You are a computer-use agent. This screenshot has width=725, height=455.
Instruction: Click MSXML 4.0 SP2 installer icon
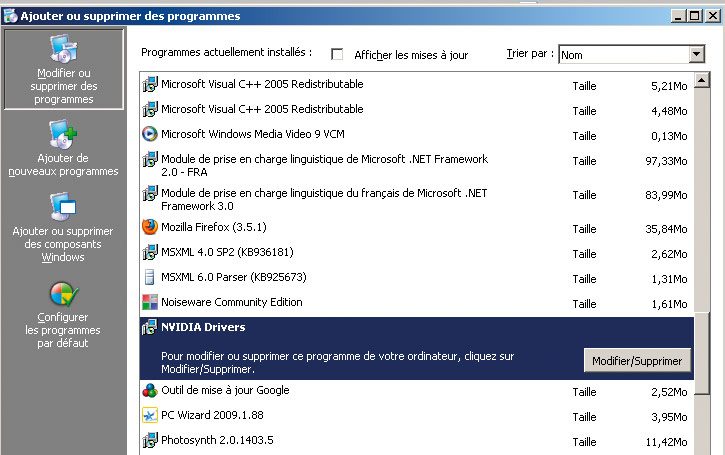pyautogui.click(x=150, y=252)
